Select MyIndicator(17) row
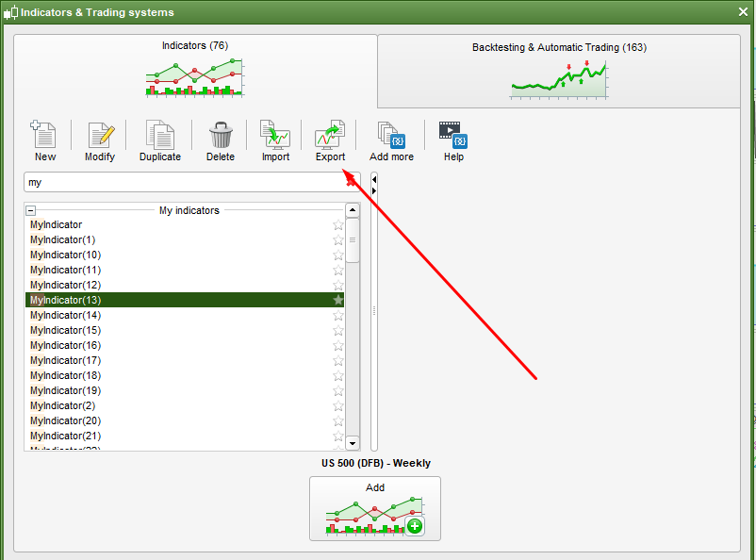Image resolution: width=756 pixels, height=560 pixels. (x=185, y=360)
